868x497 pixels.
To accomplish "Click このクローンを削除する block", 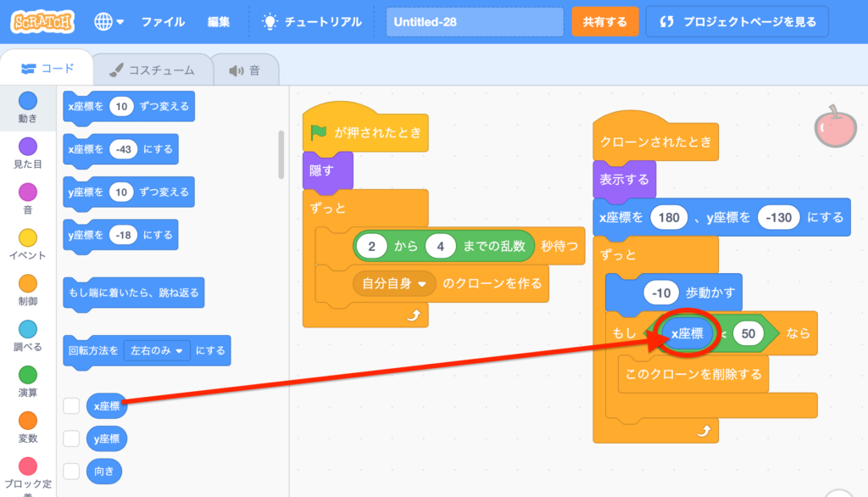I will [693, 375].
